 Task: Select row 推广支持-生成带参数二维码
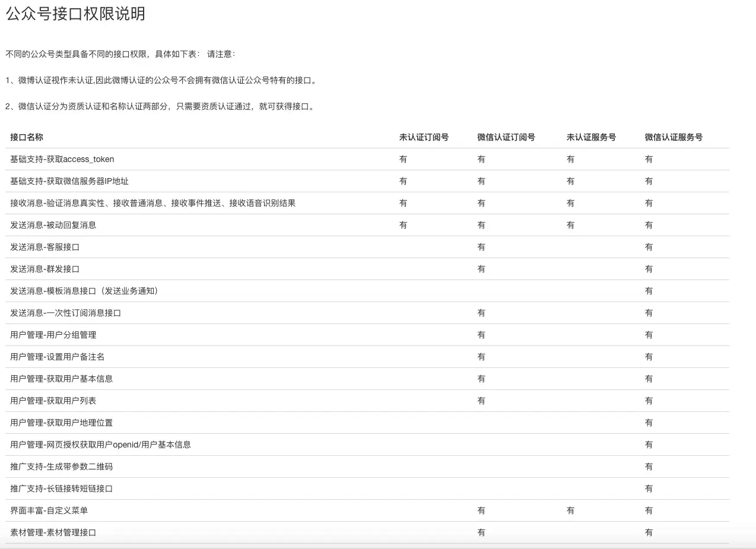point(367,467)
